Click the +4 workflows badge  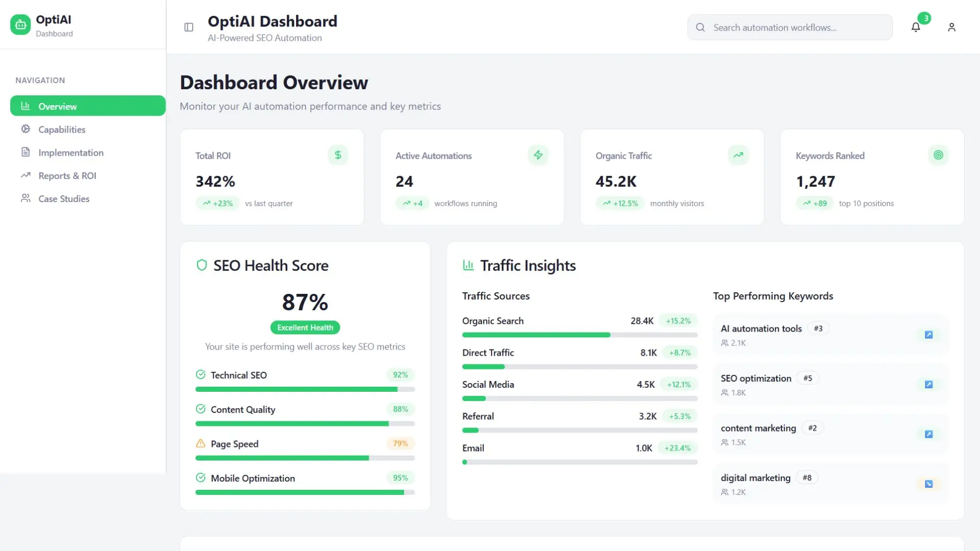pos(412,203)
